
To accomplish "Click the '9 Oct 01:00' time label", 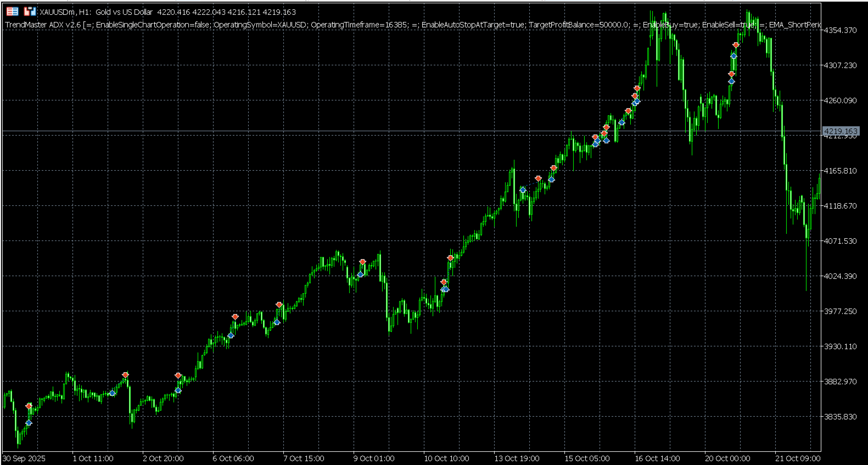I will click(374, 458).
